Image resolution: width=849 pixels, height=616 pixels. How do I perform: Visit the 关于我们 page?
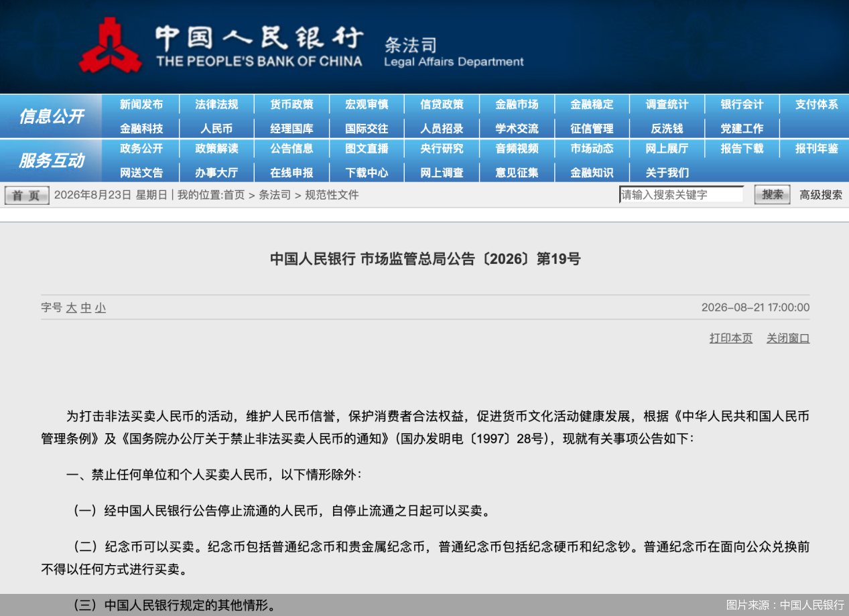click(x=667, y=173)
